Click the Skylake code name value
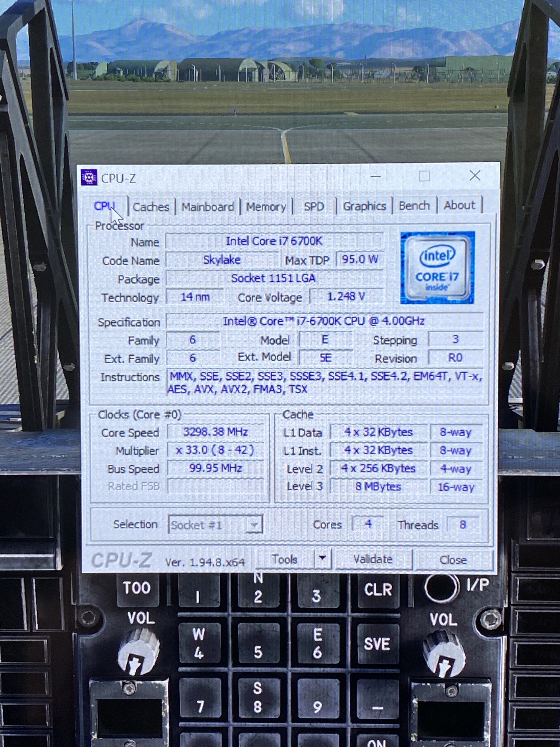Image resolution: width=560 pixels, height=747 pixels. pos(222,260)
